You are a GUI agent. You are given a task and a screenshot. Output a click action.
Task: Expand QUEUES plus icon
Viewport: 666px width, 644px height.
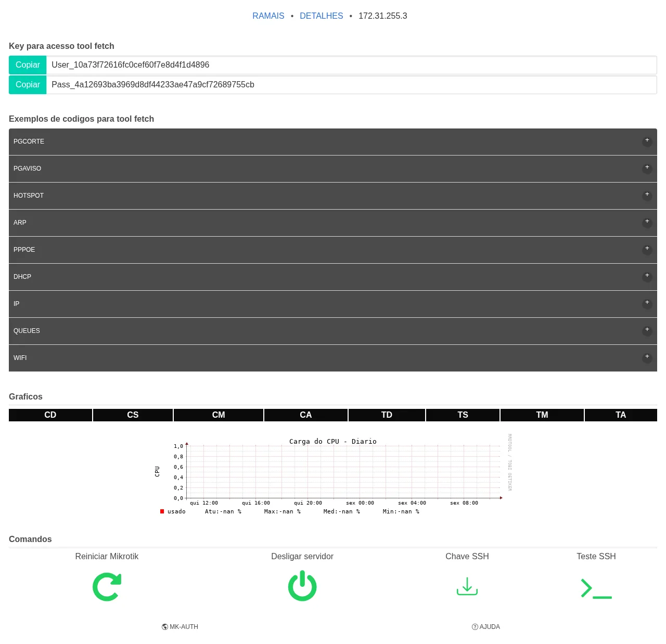[647, 330]
